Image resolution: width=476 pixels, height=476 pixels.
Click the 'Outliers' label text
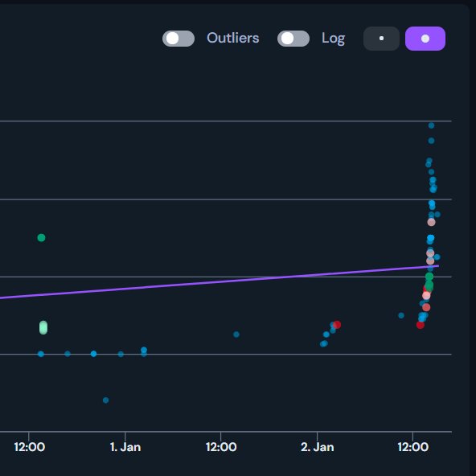(x=233, y=39)
